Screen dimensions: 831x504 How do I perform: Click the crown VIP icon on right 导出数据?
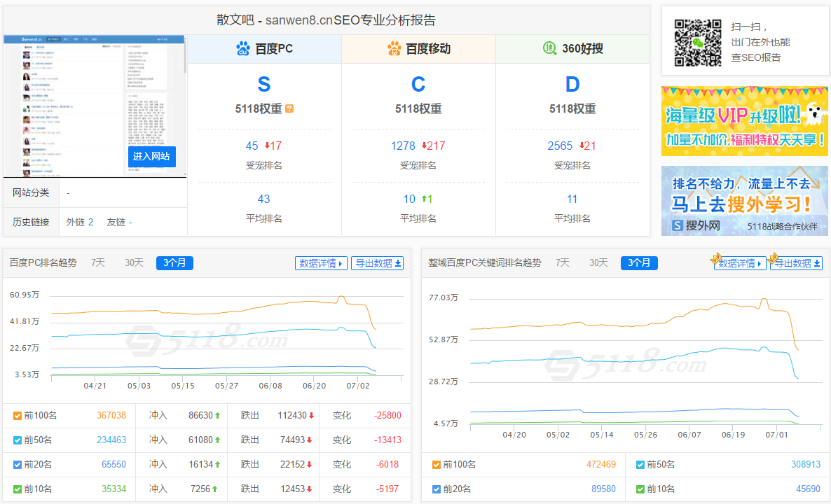coord(773,258)
